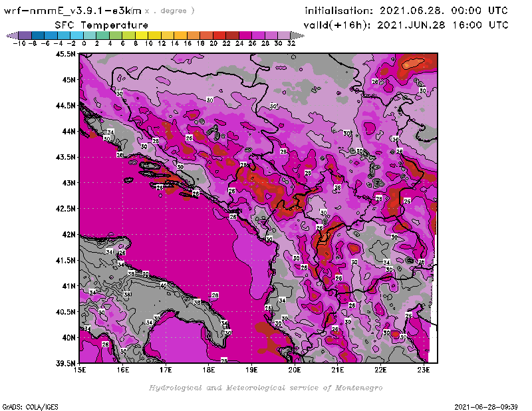532x411 pixels.
Task: Choose the yellow legend swatch between 8 and 10
Action: (x=142, y=35)
